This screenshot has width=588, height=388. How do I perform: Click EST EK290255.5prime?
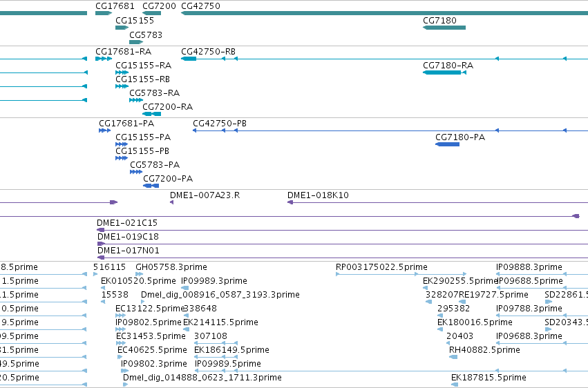tap(425, 288)
